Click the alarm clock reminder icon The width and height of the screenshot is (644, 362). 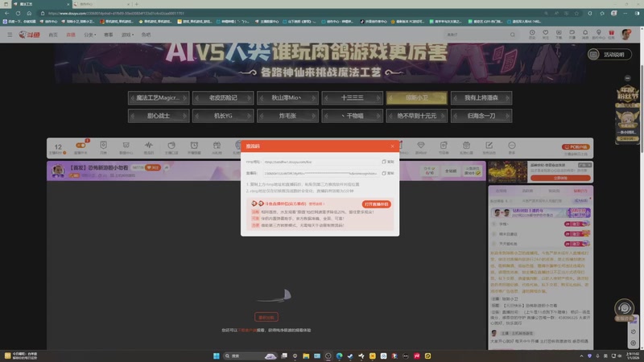(194, 145)
